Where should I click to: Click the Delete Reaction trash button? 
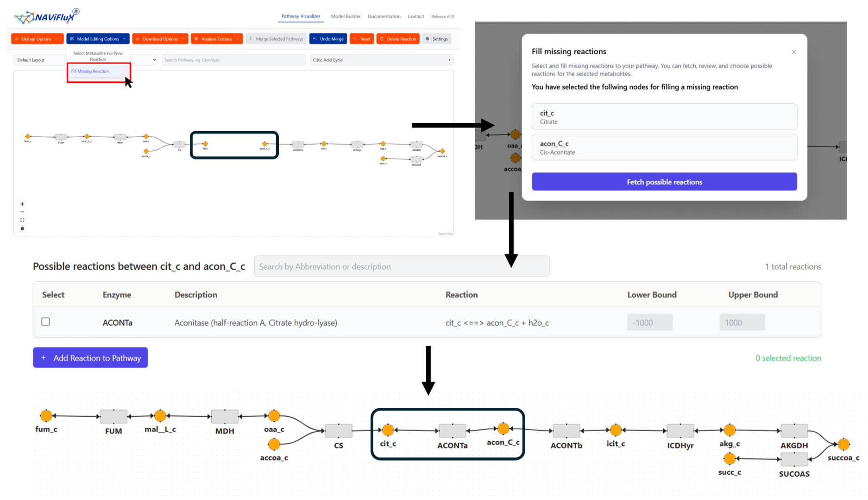398,39
